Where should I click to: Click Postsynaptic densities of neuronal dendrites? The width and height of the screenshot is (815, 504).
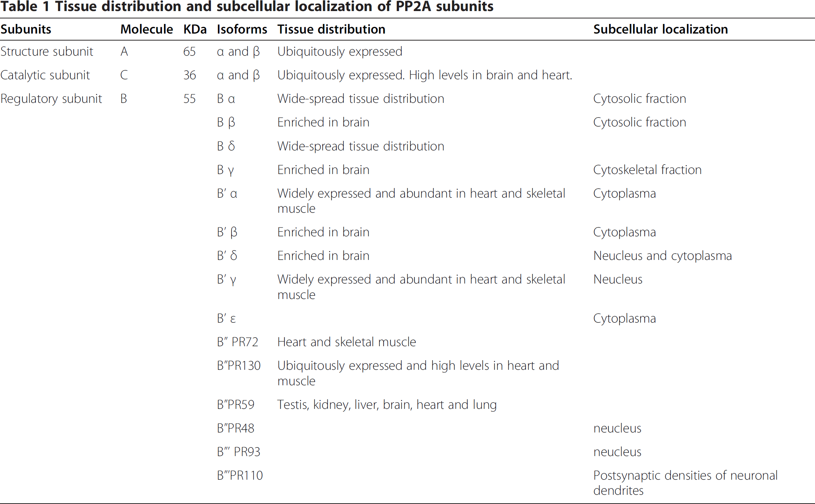point(685,483)
